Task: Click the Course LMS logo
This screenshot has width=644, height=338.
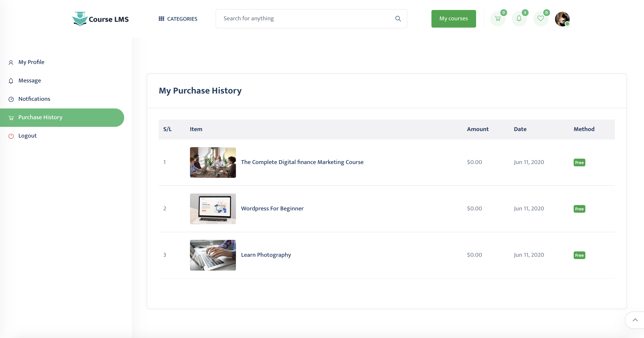Action: 100,19
